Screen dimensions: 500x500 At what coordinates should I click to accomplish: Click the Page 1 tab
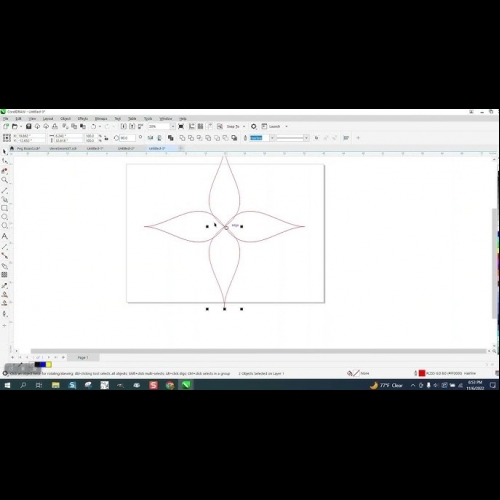point(83,357)
